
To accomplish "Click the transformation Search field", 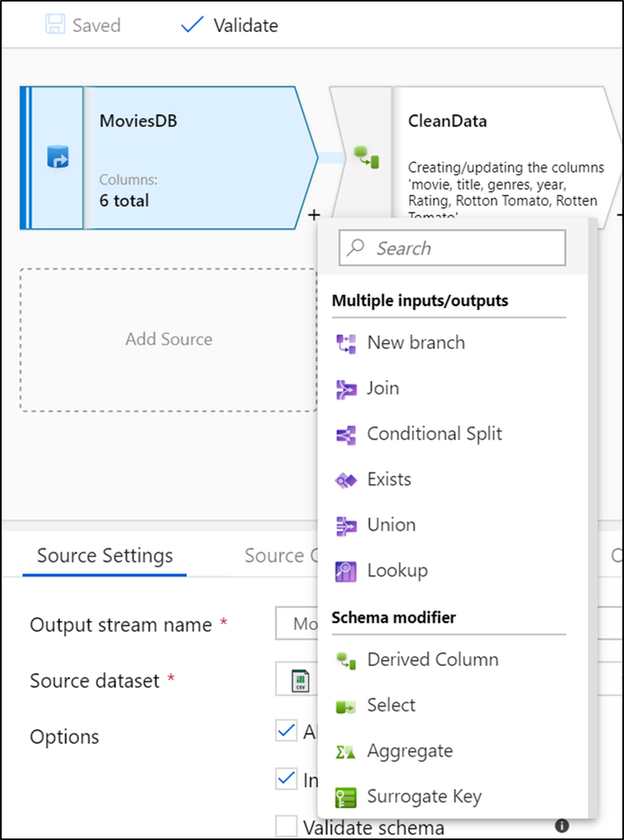I will (452, 248).
